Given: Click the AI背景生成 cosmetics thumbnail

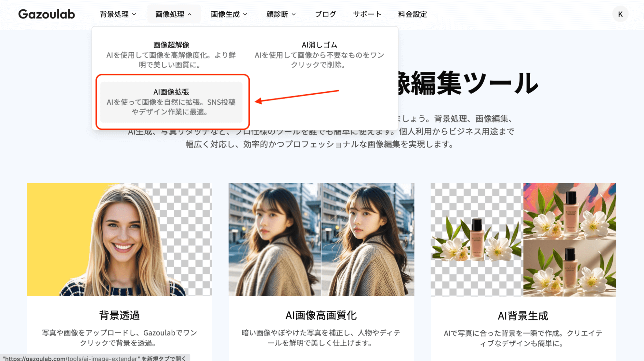Looking at the screenshot, I should (x=523, y=239).
